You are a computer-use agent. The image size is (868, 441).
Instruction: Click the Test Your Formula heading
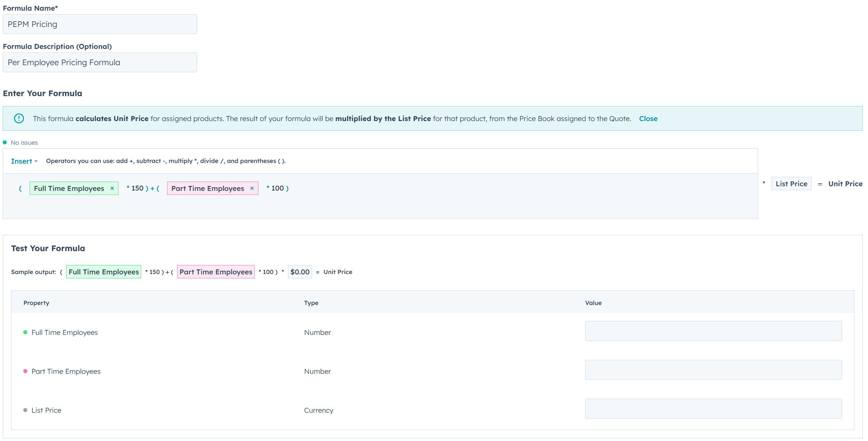(x=48, y=248)
